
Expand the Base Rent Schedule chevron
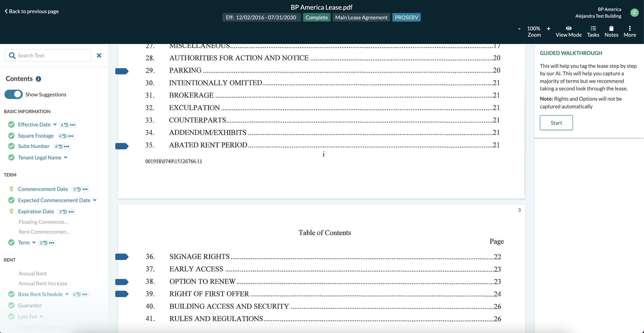pos(67,294)
